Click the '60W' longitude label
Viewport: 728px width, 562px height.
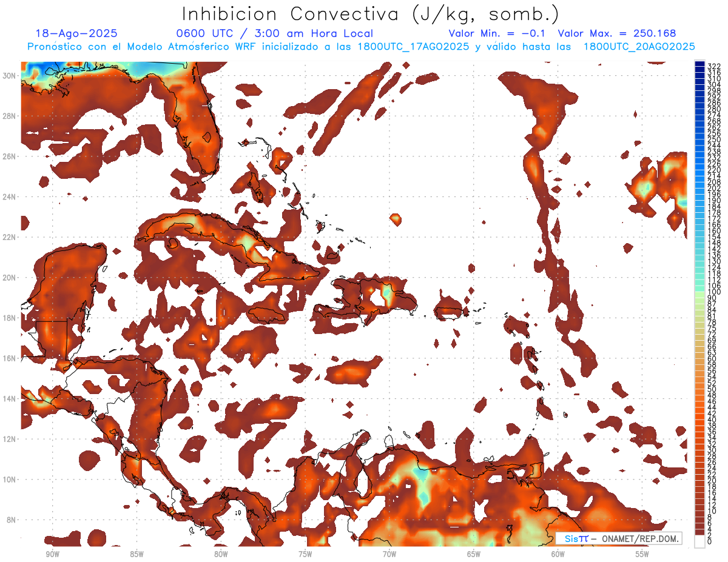point(558,554)
